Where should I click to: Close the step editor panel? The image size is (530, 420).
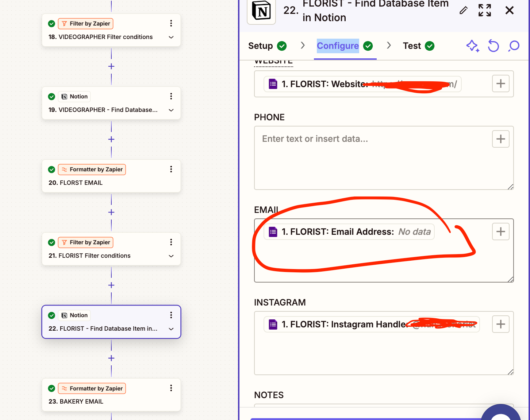[x=510, y=10]
